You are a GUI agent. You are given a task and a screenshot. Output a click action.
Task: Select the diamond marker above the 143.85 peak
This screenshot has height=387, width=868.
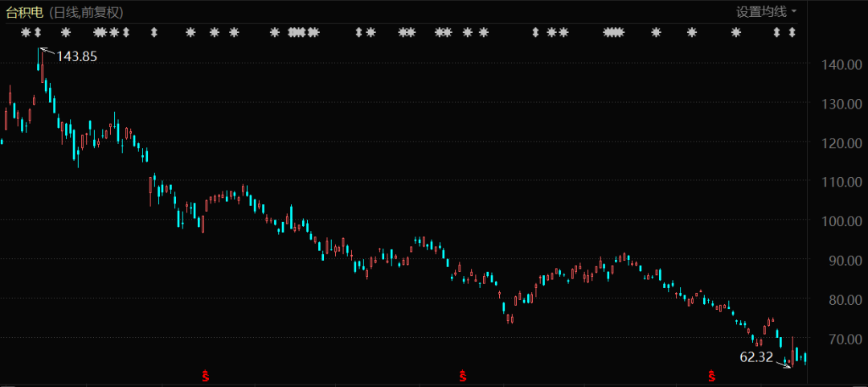[38, 33]
